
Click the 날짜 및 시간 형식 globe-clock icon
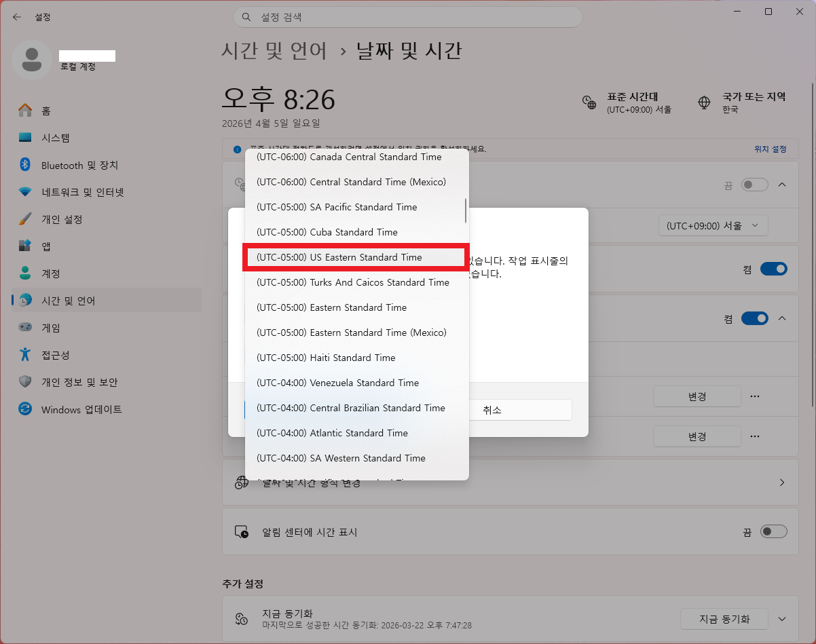pos(242,482)
